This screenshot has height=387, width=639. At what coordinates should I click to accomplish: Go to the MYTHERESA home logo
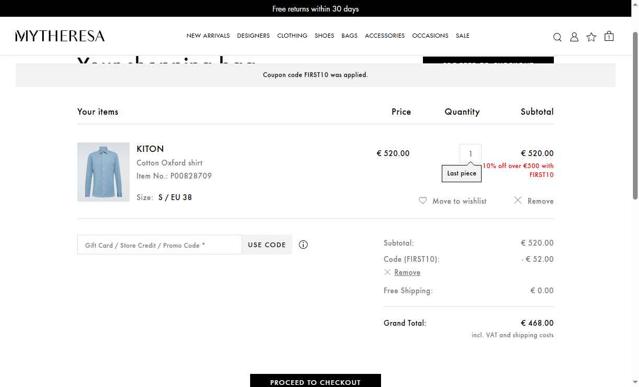(60, 36)
